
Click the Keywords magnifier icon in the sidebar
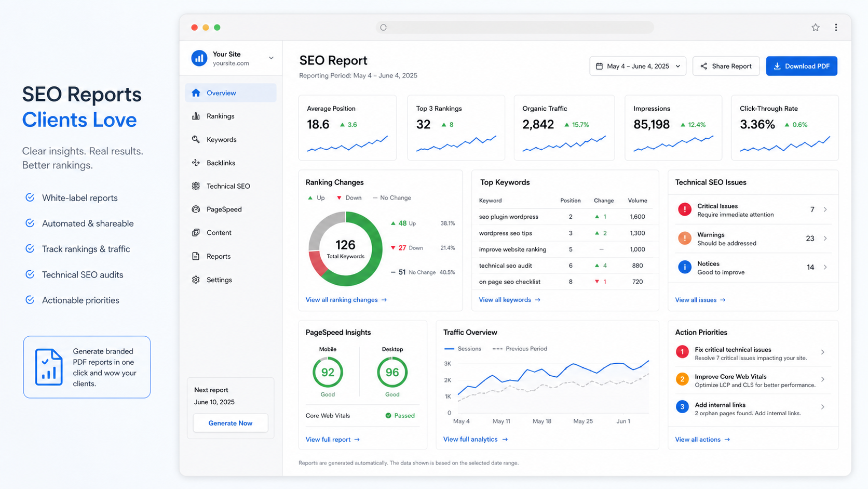click(x=196, y=139)
